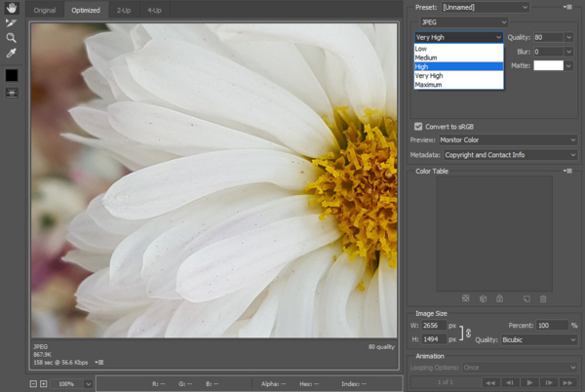The height and width of the screenshot is (392, 585).
Task: Select the Hand tool
Action: click(12, 8)
